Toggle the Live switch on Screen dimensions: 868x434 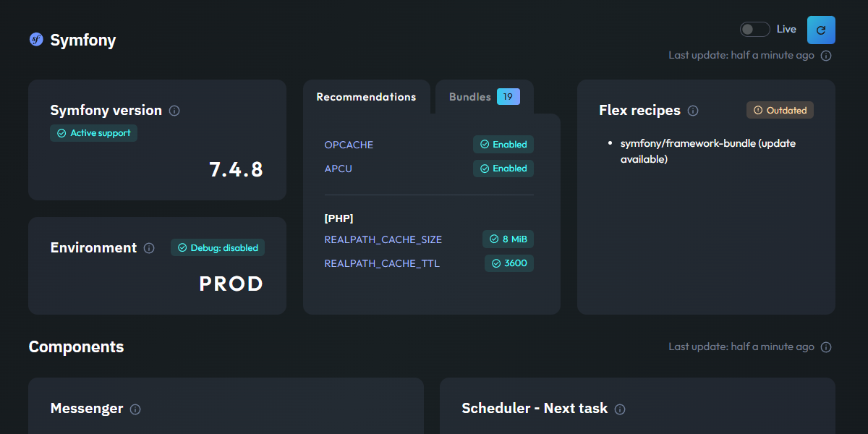tap(755, 30)
